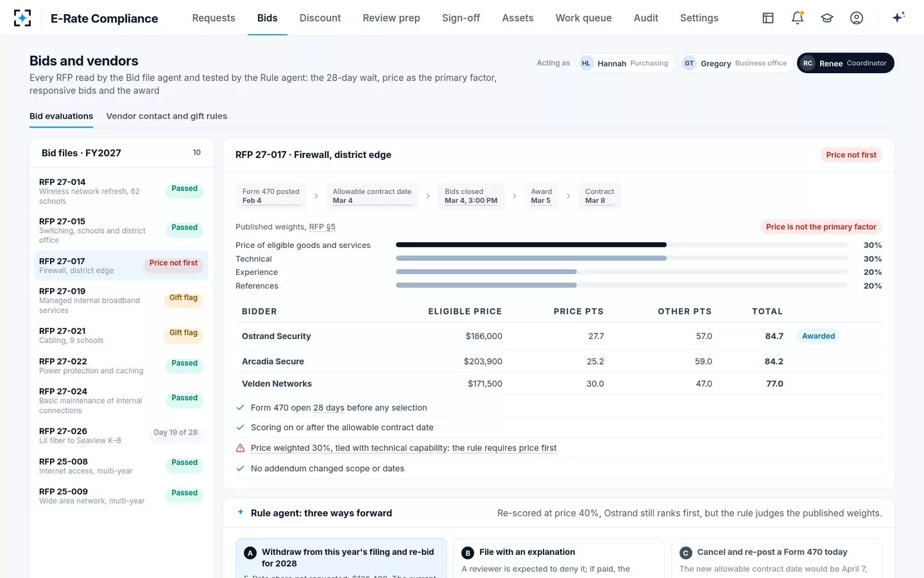Screen dimensions: 924x578
Task: Act as Hannah from Purchasing
Action: [624, 63]
